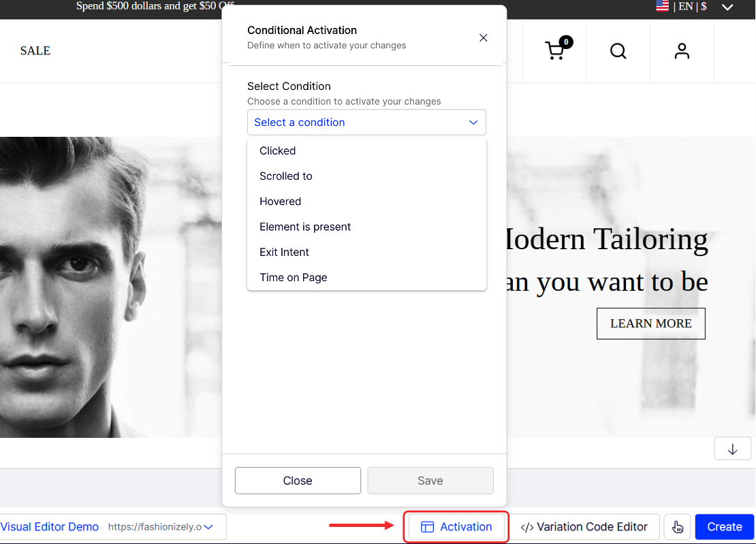Expand the page URL dropdown
756x544 pixels.
coord(208,527)
